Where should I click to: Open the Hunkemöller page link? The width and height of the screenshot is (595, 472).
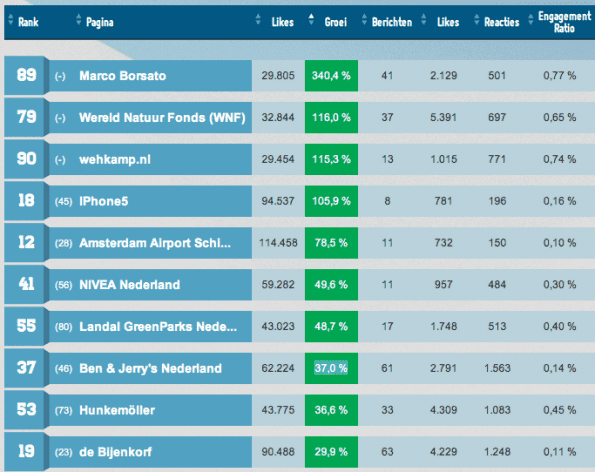click(x=117, y=410)
